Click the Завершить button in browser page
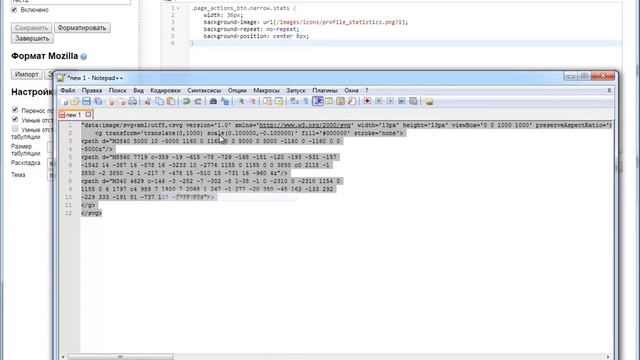This screenshot has width=640, height=360. (32, 38)
